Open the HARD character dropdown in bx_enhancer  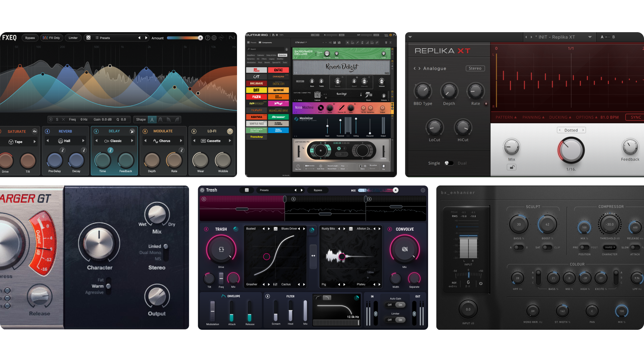point(610,247)
